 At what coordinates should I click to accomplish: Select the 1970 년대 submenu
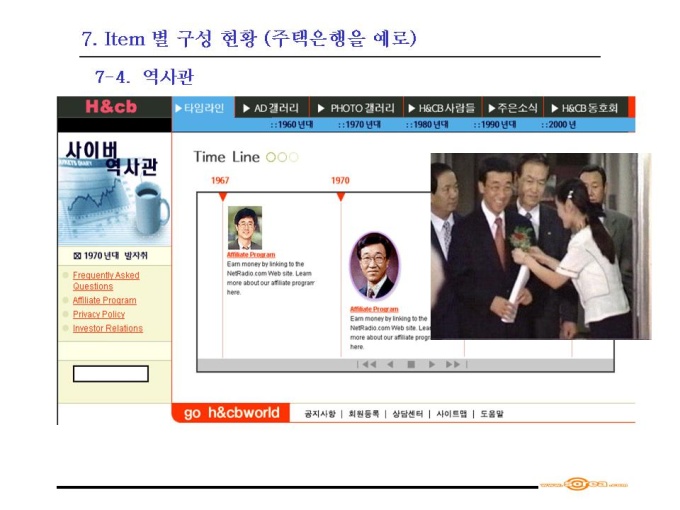360,124
